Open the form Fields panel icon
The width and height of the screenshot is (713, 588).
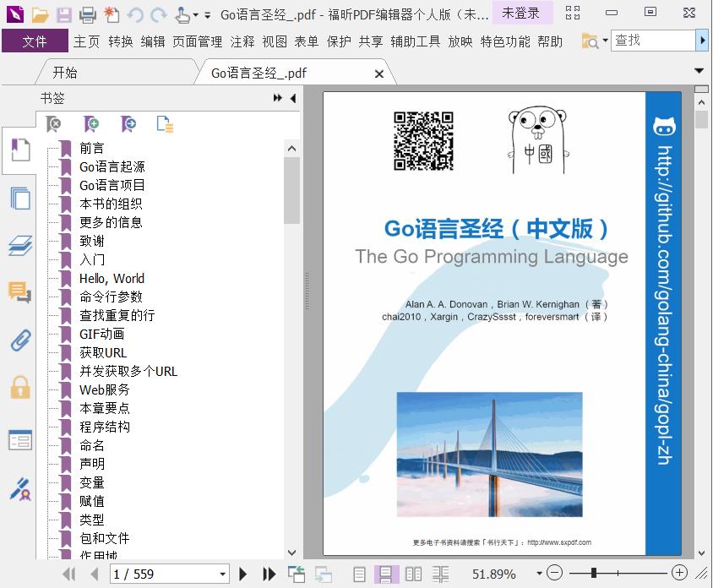click(20, 440)
